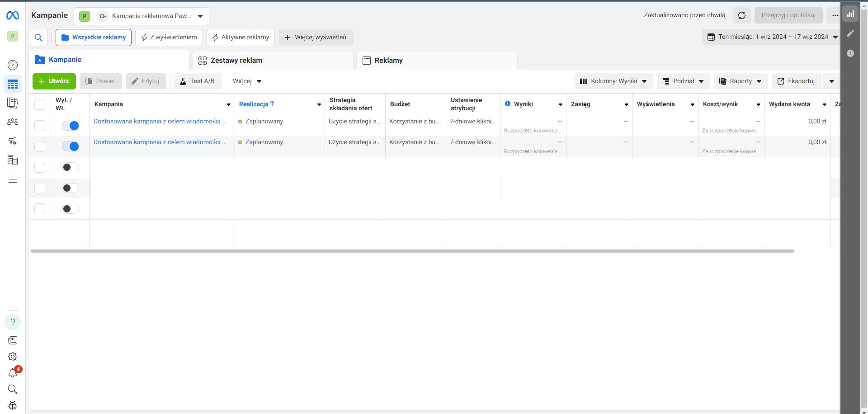Click Przejrzyj i opublikuj button
Image resolution: width=868 pixels, height=414 pixels.
click(788, 15)
